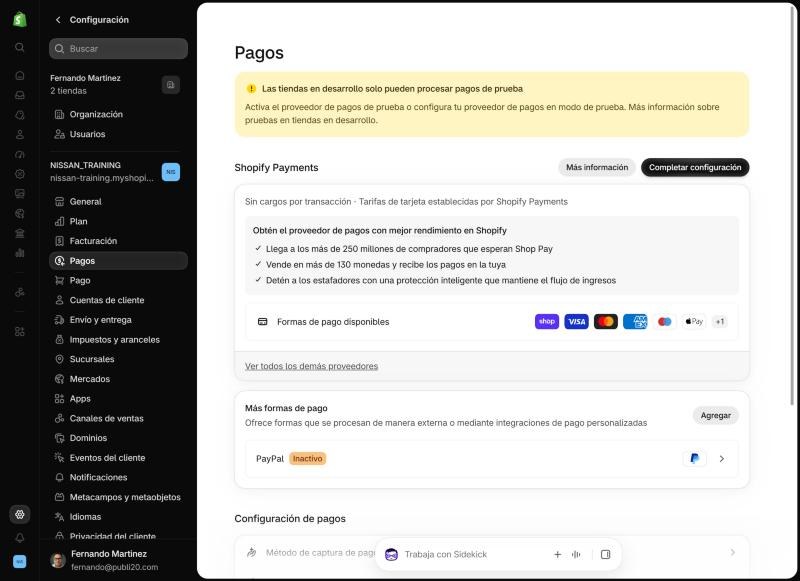Viewport: 800px width, 581px height.
Task: Click the store switcher icon beside Fernando Martinez
Action: [170, 85]
